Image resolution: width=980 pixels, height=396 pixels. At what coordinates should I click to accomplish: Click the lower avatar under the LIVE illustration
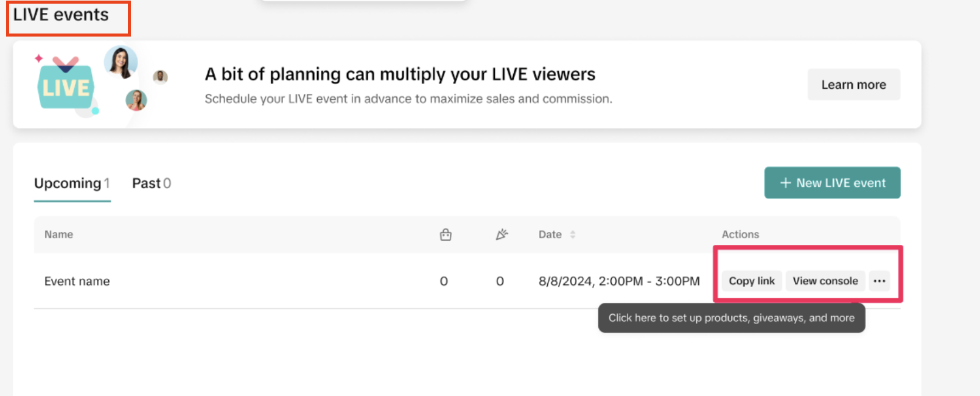pos(136,100)
